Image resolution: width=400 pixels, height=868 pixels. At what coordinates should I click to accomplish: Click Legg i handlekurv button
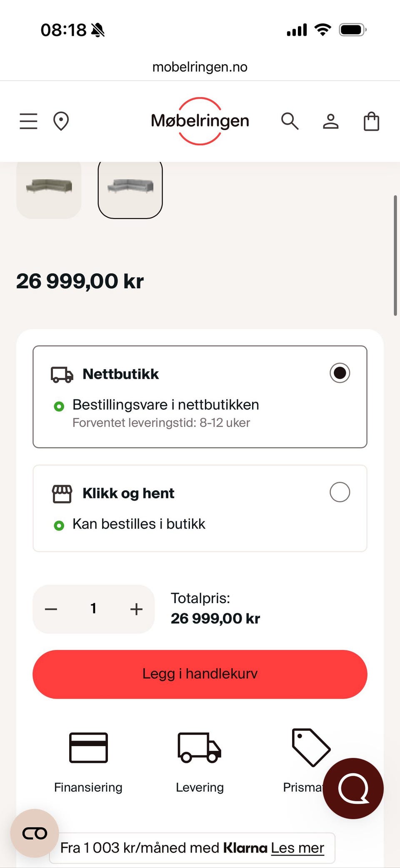200,674
